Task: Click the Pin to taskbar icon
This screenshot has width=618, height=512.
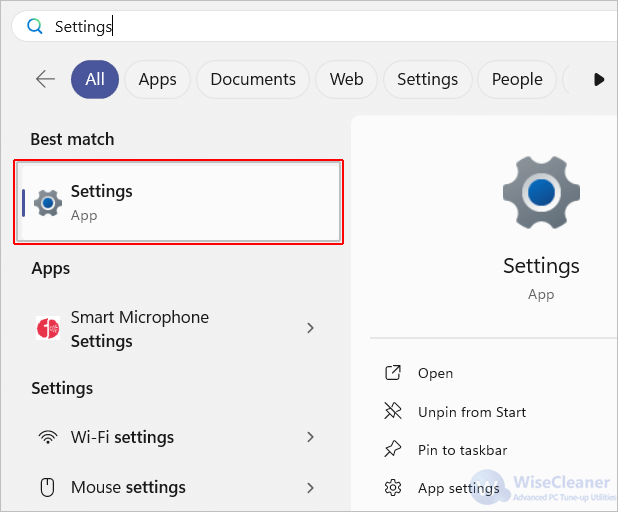Action: pos(393,449)
